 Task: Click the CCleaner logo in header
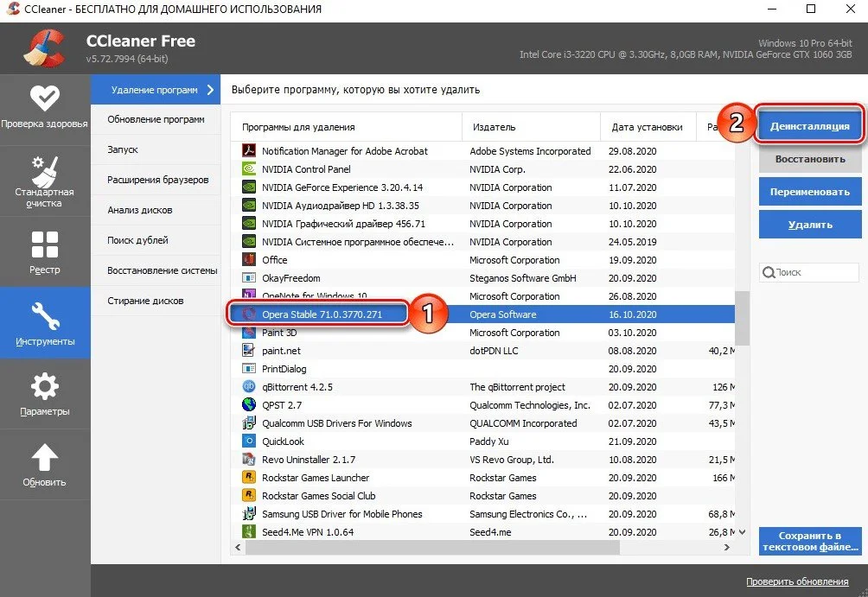[x=44, y=48]
